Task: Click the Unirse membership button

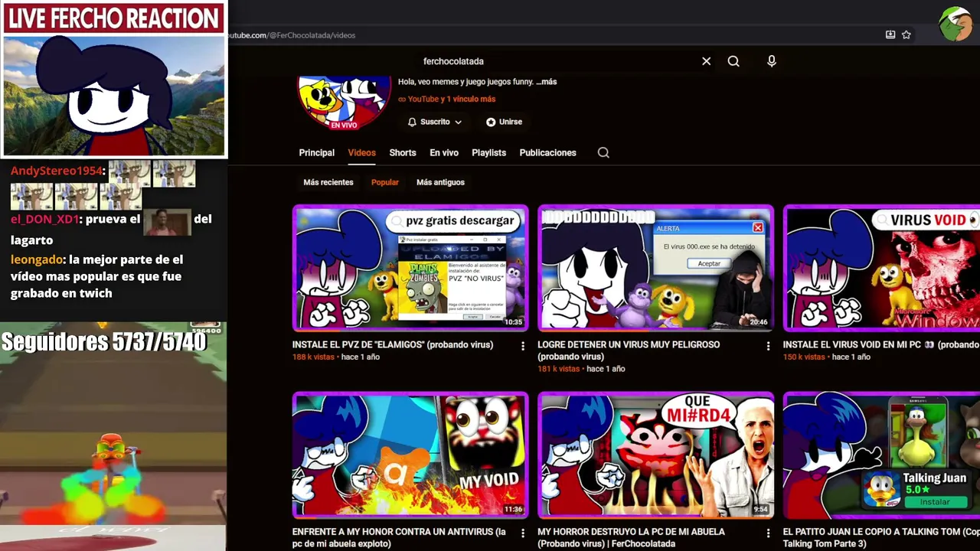Action: pyautogui.click(x=504, y=122)
